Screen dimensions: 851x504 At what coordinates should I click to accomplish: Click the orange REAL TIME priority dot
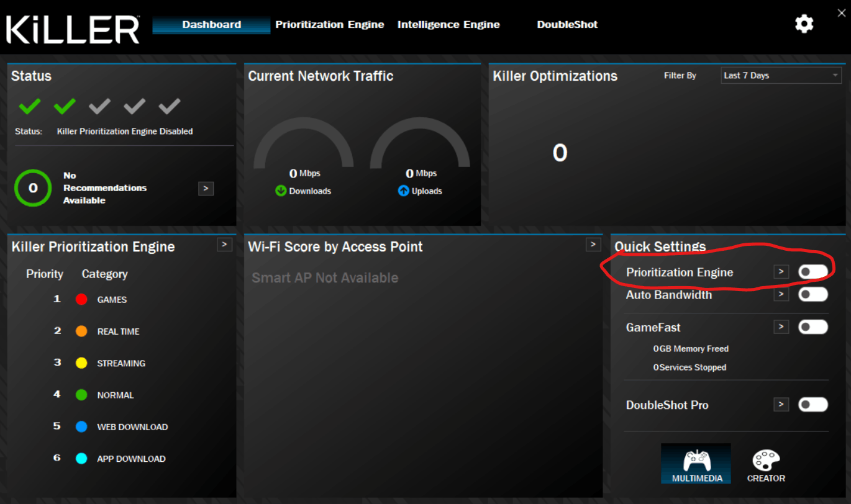(x=81, y=331)
